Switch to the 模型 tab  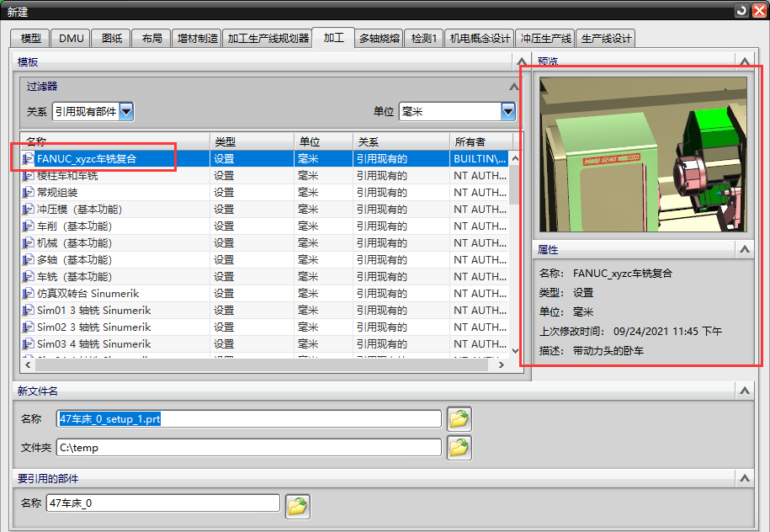30,39
